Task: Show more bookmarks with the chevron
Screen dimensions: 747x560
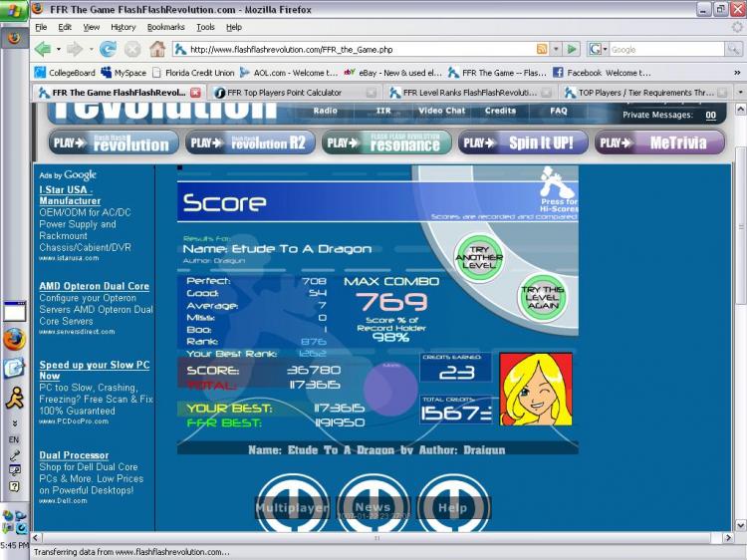Action: tap(737, 73)
